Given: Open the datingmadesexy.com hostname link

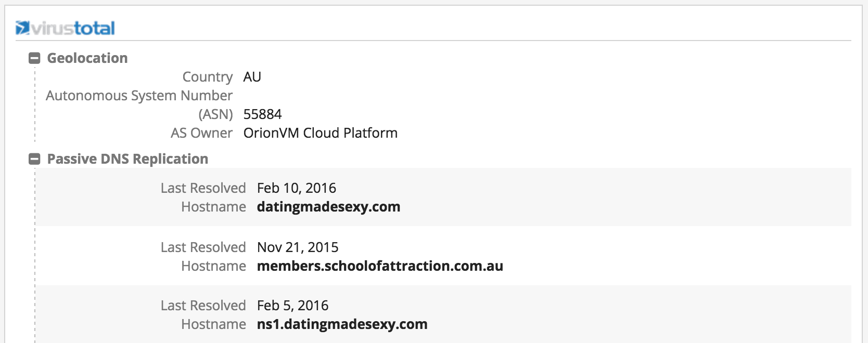Looking at the screenshot, I should 328,207.
